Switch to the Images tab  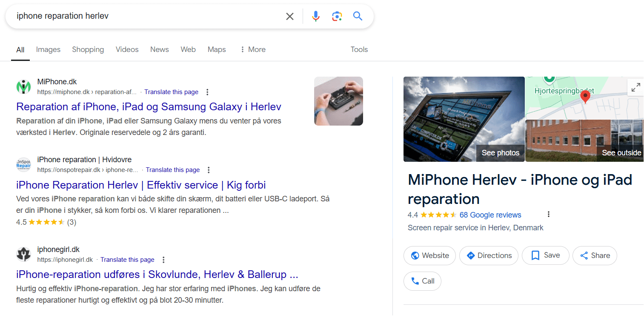(x=48, y=49)
